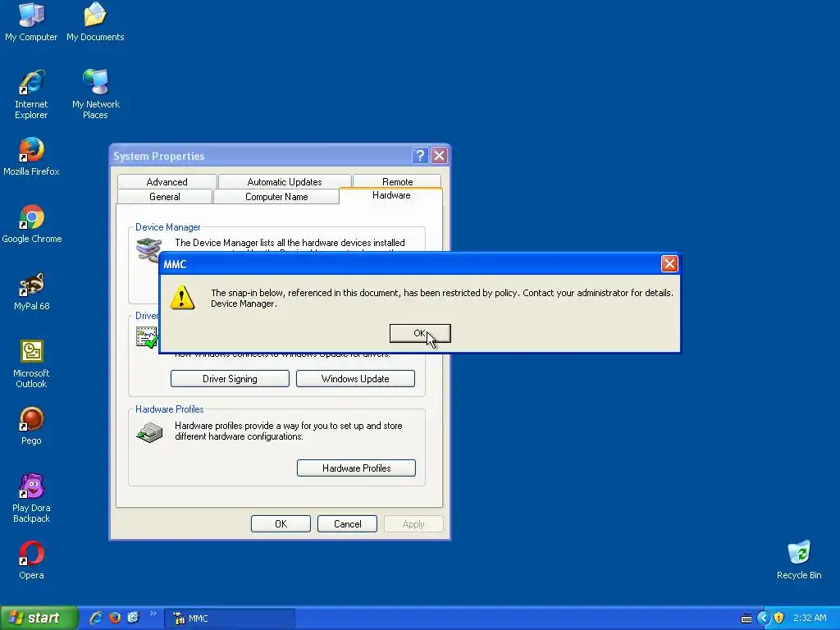
Task: Click the 'Device Manager.' text in the warning
Action: [x=244, y=304]
